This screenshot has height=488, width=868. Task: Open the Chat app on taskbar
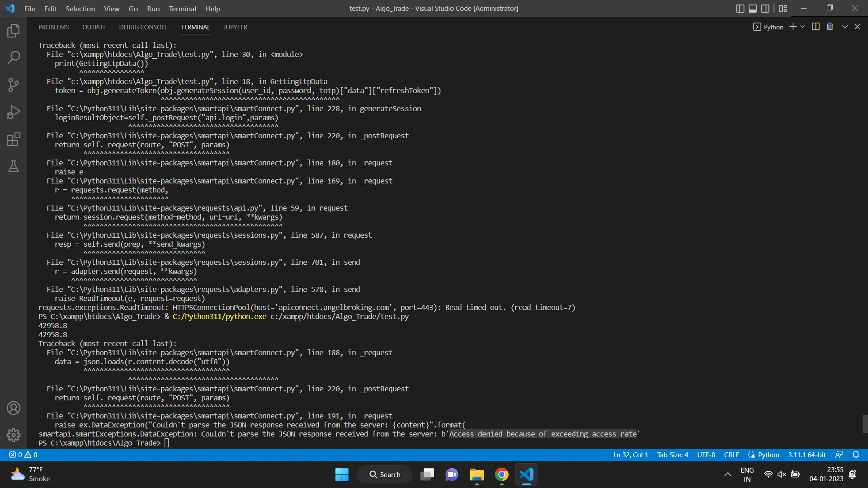pos(452,474)
